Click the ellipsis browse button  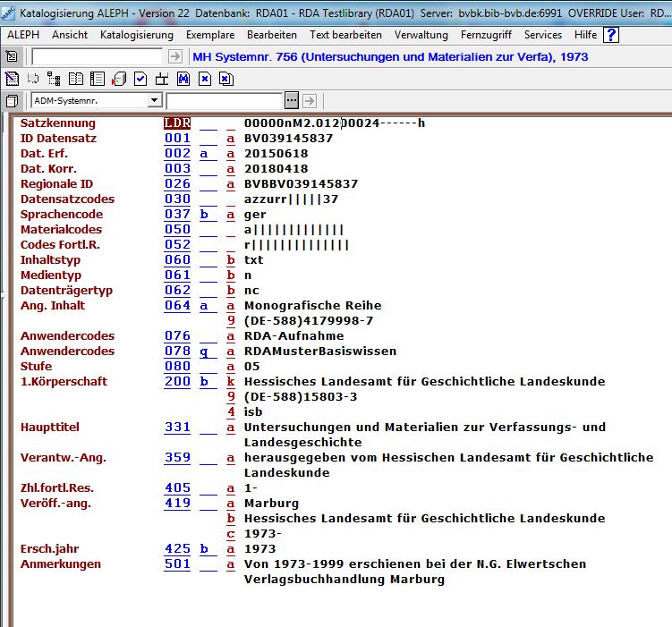[292, 100]
